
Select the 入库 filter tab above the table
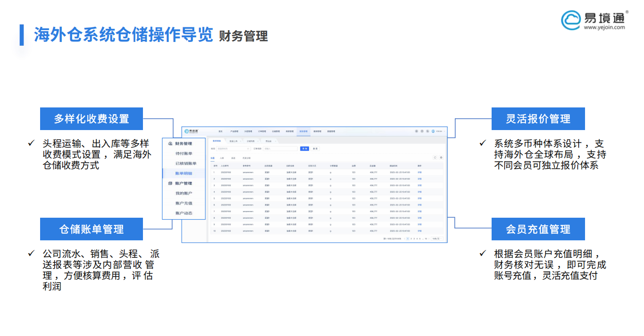(223, 157)
